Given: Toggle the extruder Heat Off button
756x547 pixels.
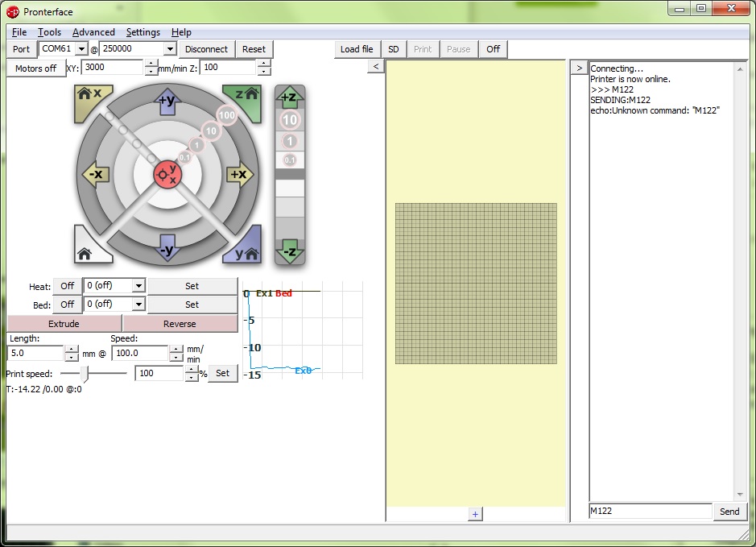Looking at the screenshot, I should [x=67, y=286].
